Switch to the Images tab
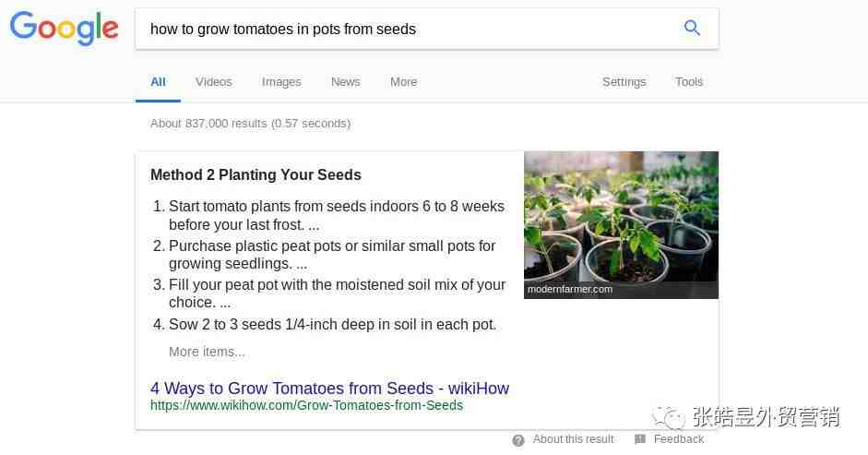The width and height of the screenshot is (868, 455). coord(281,82)
